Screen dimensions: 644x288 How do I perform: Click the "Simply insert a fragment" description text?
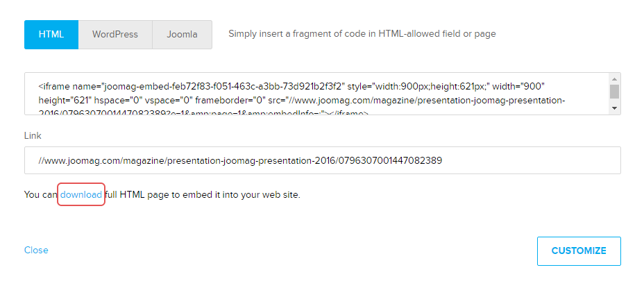[x=362, y=33]
